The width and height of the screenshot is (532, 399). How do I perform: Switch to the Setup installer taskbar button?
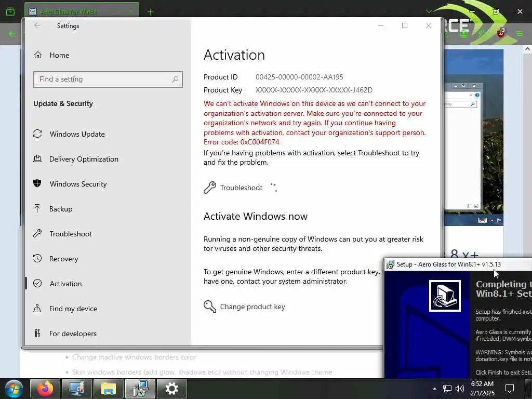tap(140, 389)
